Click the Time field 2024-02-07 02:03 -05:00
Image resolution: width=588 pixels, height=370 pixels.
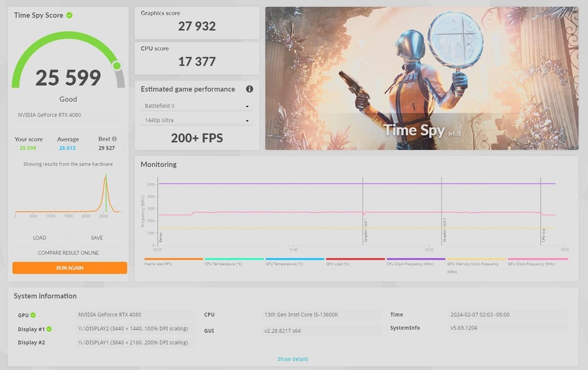tap(508, 314)
